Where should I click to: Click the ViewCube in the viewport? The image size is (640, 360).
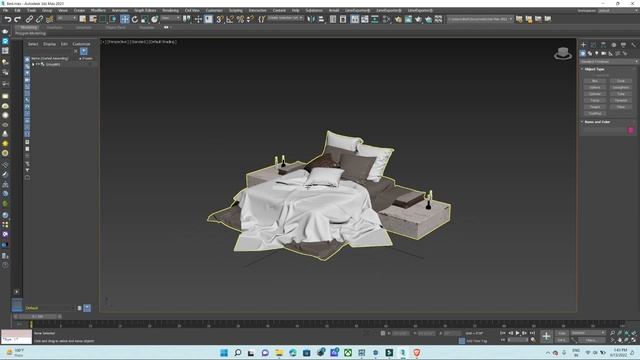click(x=563, y=53)
